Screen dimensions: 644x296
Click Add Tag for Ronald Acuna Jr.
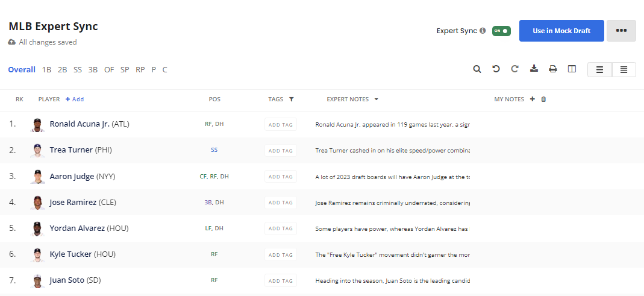(x=281, y=125)
